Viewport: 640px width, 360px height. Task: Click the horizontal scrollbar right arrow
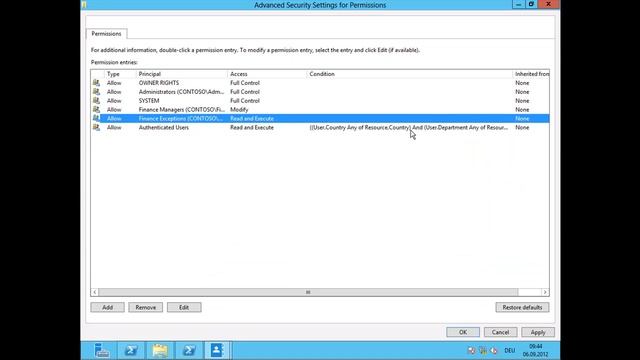point(545,292)
